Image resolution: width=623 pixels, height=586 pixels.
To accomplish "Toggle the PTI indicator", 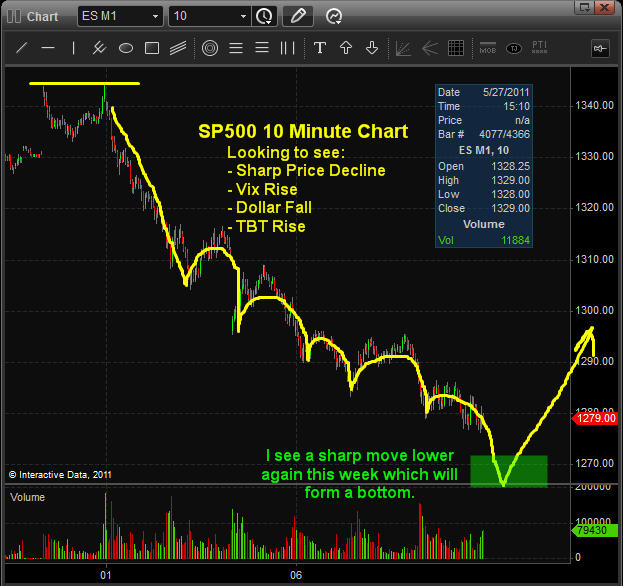I will pyautogui.click(x=540, y=47).
